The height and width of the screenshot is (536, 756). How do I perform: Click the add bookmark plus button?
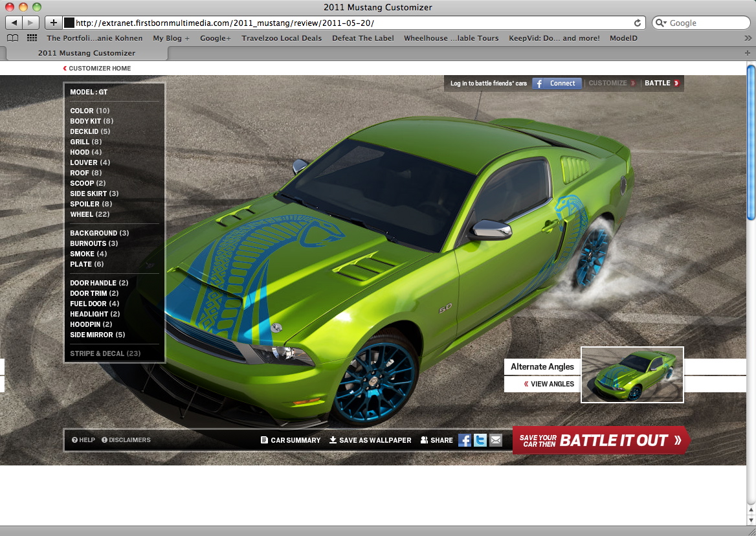tap(53, 23)
